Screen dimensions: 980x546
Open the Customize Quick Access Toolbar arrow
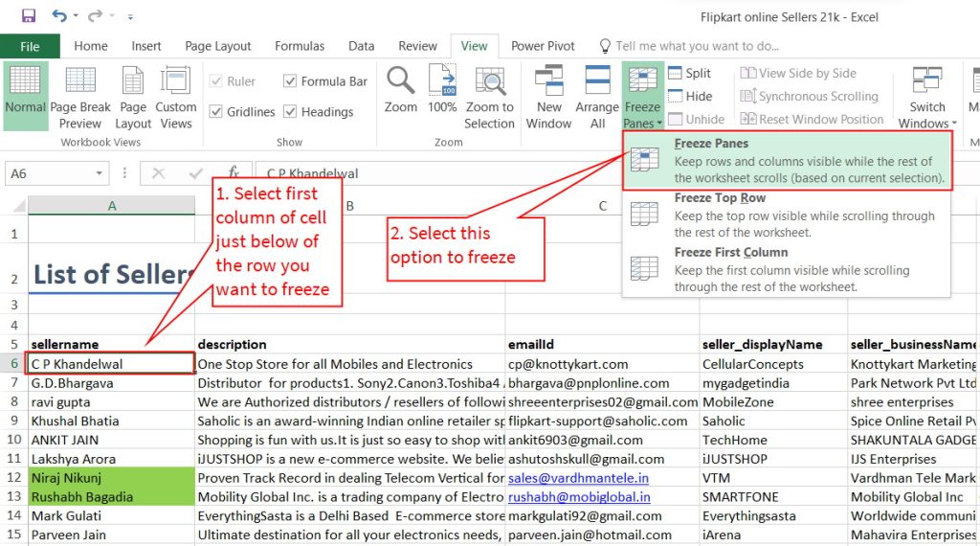(x=130, y=17)
